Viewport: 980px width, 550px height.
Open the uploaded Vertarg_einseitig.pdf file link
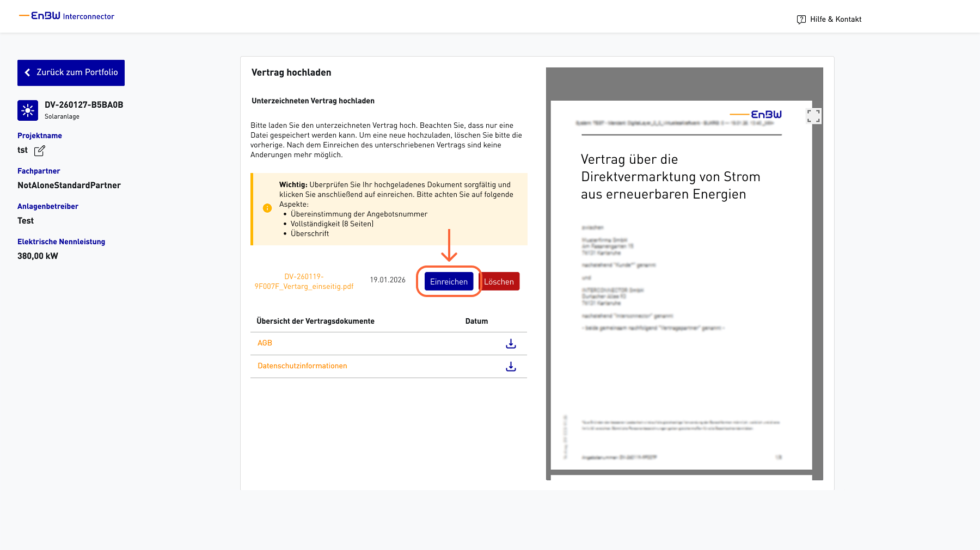pyautogui.click(x=304, y=281)
